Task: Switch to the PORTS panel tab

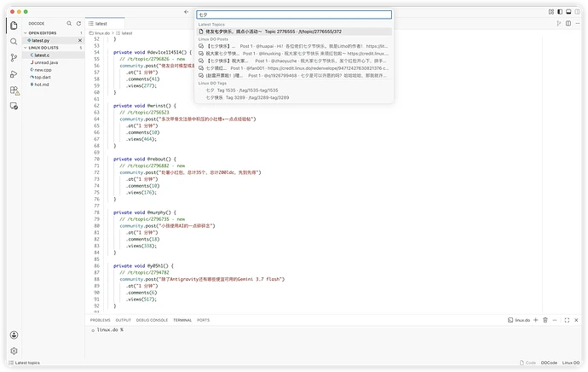Action: [204, 320]
